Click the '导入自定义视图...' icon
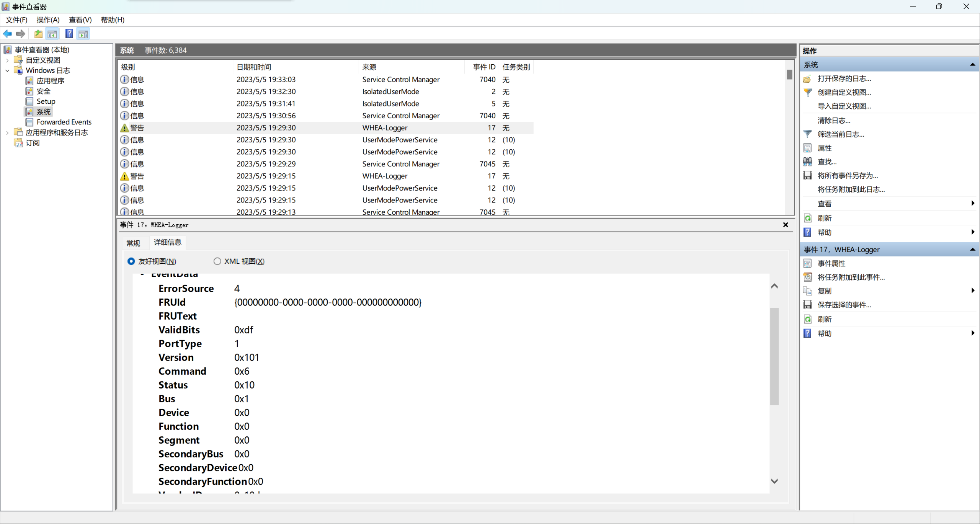The image size is (980, 524). click(843, 106)
